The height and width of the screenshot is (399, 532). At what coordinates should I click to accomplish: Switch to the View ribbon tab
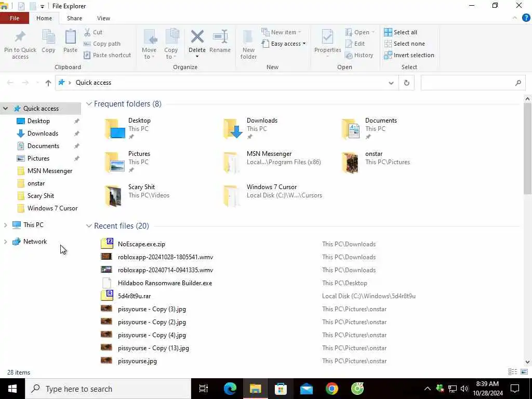tap(103, 18)
